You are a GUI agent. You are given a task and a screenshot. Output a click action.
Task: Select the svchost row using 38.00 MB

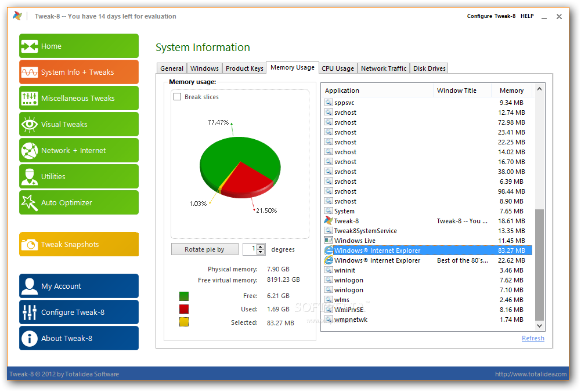[x=428, y=172]
